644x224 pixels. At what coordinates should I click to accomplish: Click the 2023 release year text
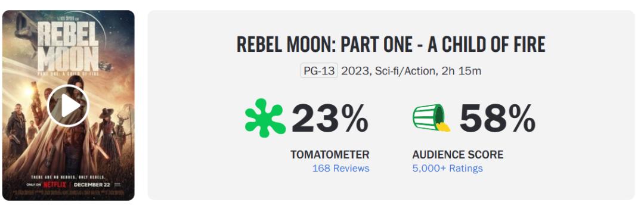pyautogui.click(x=357, y=71)
